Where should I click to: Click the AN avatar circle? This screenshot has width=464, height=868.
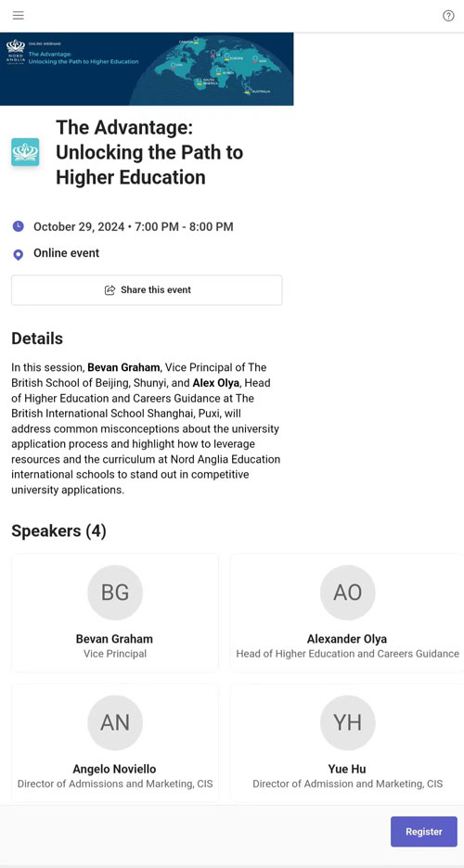pyautogui.click(x=115, y=722)
